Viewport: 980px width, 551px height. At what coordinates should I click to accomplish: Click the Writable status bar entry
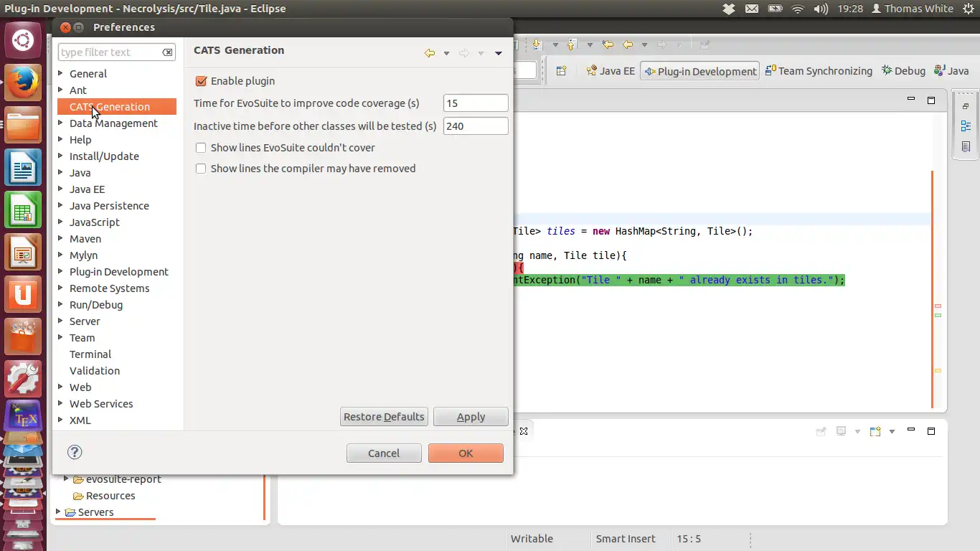coord(532,539)
